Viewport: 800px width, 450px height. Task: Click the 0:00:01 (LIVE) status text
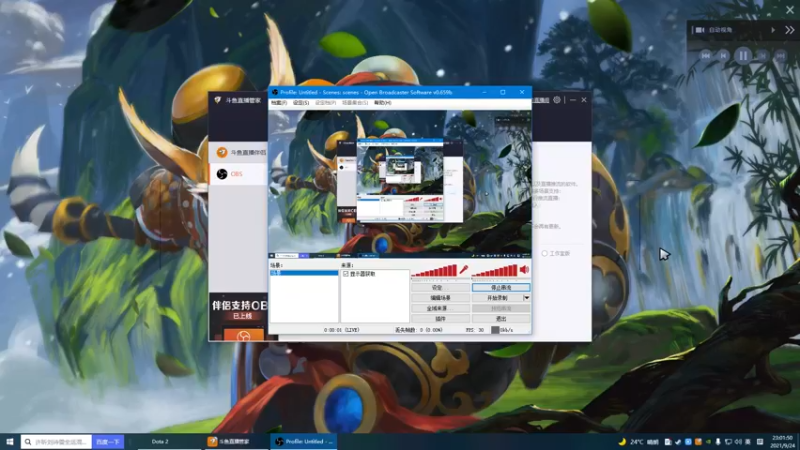(341, 331)
